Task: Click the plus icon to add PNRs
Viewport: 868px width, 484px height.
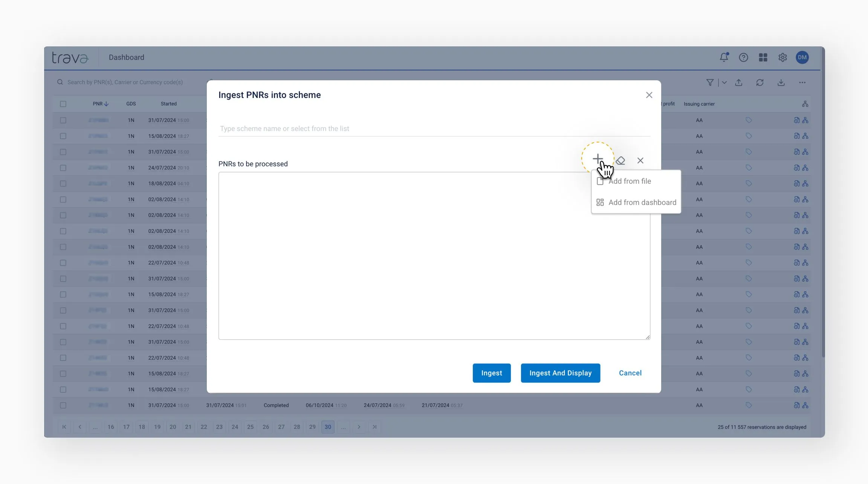Action: point(598,159)
